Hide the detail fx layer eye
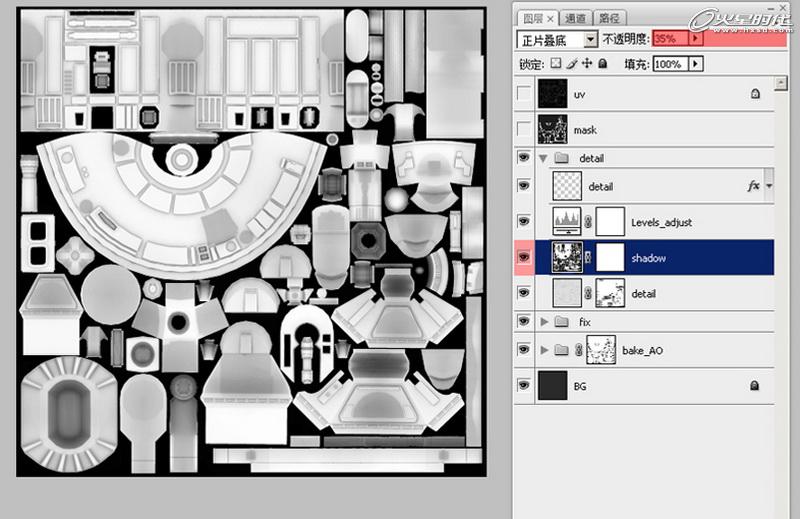Viewport: 800px width, 519px height. pyautogui.click(x=523, y=186)
